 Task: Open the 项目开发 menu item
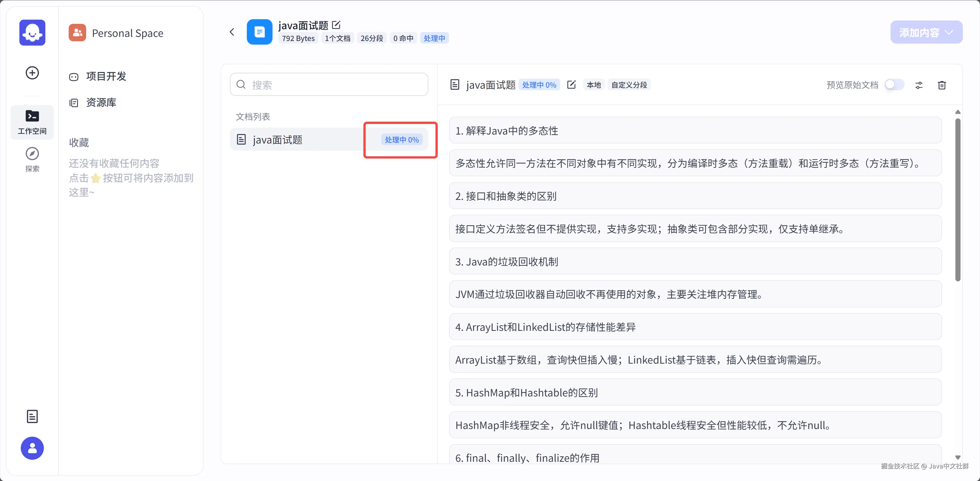(106, 76)
